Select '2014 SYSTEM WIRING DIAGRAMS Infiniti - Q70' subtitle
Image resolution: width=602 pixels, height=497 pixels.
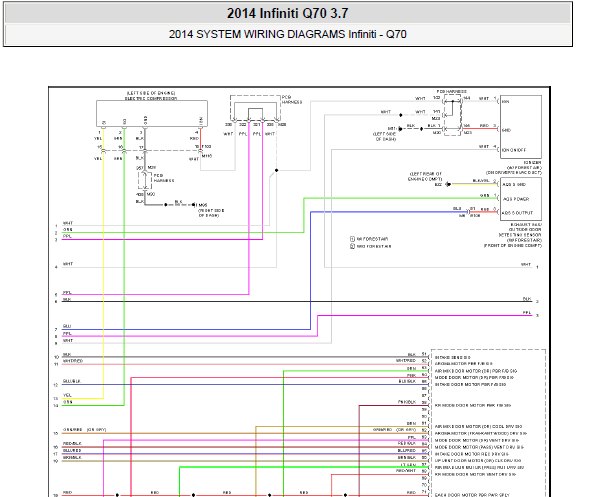point(288,34)
